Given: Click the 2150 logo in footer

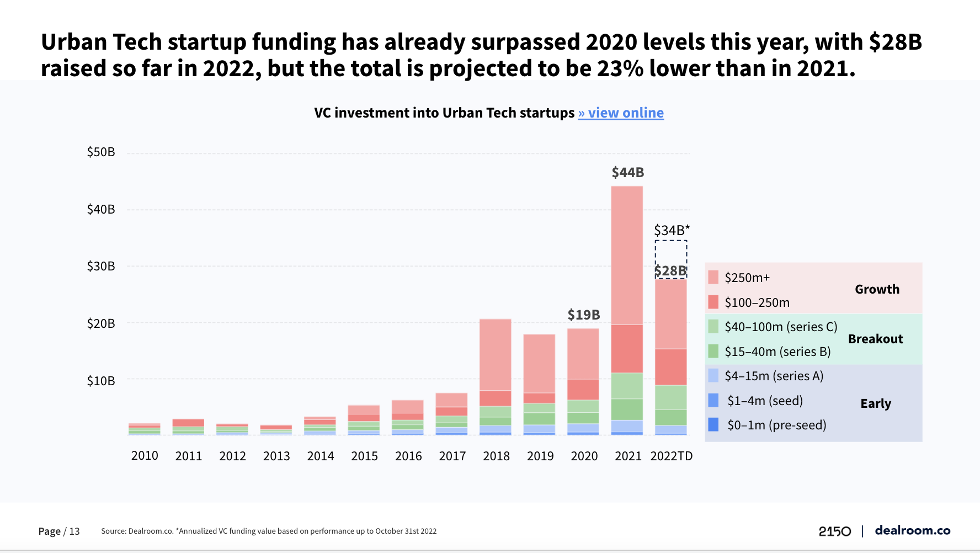Looking at the screenshot, I should pyautogui.click(x=834, y=531).
